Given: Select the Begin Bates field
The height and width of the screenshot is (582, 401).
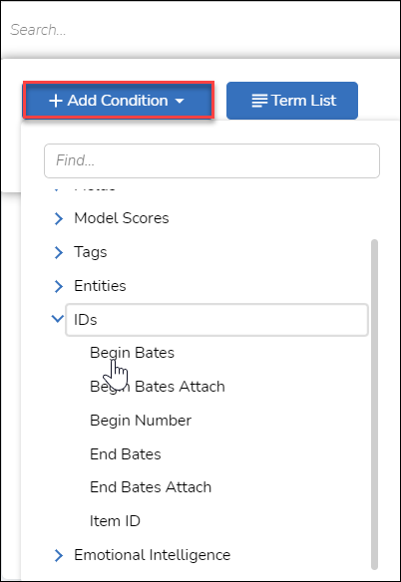Looking at the screenshot, I should (x=132, y=353).
